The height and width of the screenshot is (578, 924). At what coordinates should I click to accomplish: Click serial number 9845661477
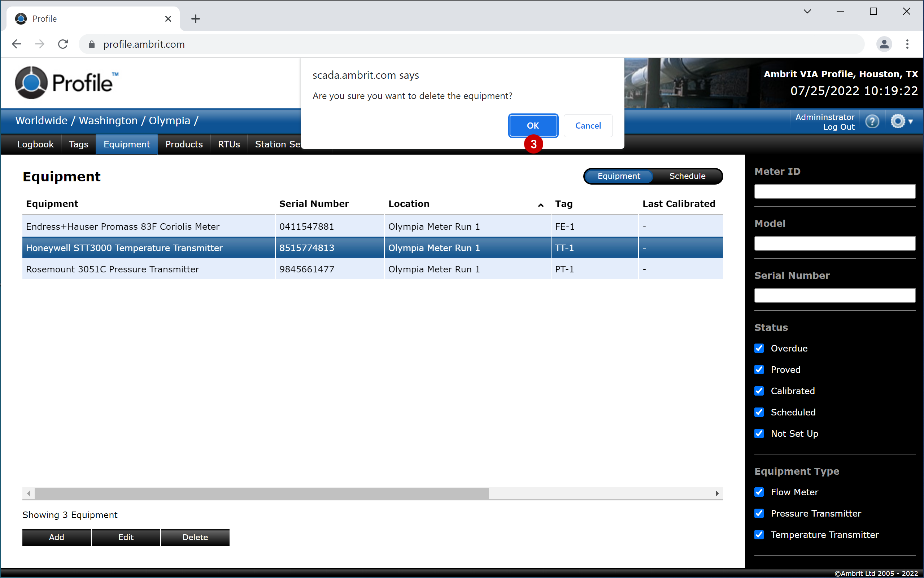pos(306,269)
